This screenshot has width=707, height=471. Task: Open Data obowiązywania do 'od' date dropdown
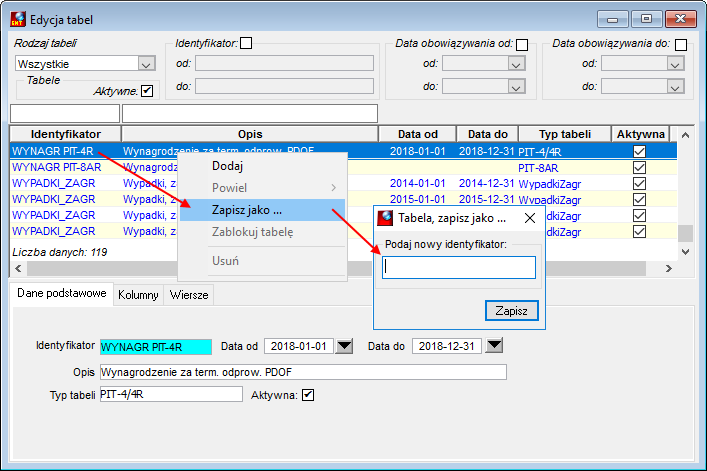click(x=675, y=64)
